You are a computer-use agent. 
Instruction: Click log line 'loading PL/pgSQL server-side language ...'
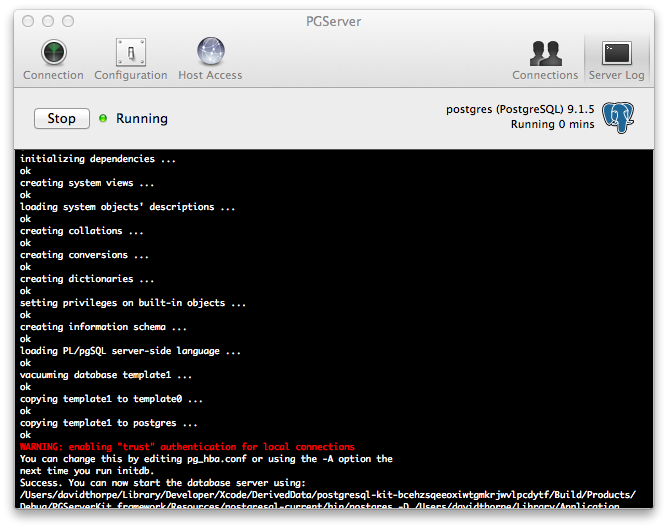[x=130, y=351]
